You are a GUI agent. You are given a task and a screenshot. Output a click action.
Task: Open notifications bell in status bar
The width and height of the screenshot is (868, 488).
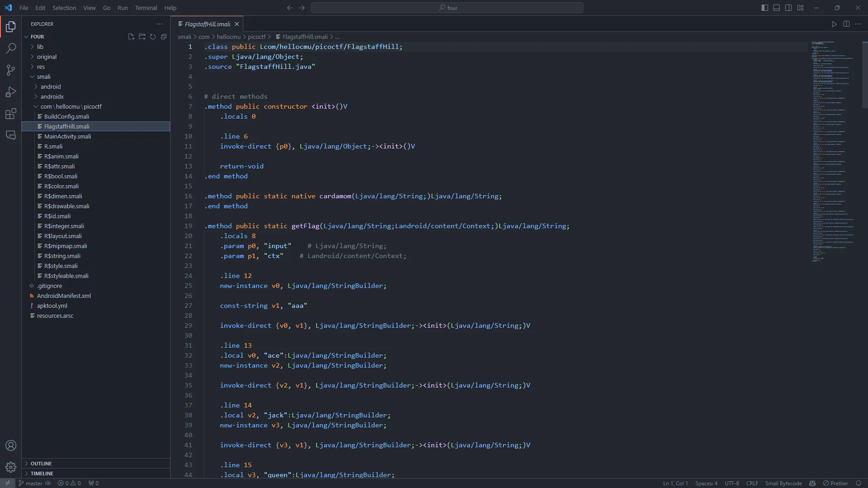pos(858,483)
